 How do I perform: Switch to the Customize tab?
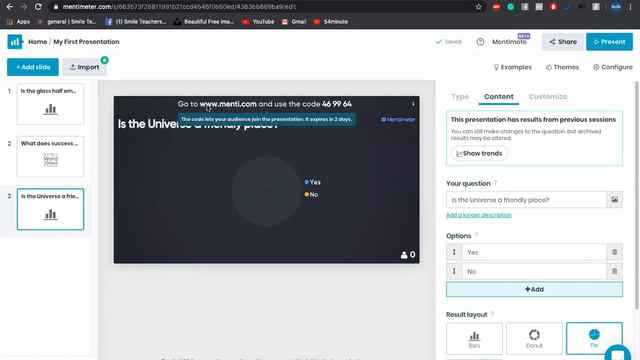pyautogui.click(x=548, y=97)
